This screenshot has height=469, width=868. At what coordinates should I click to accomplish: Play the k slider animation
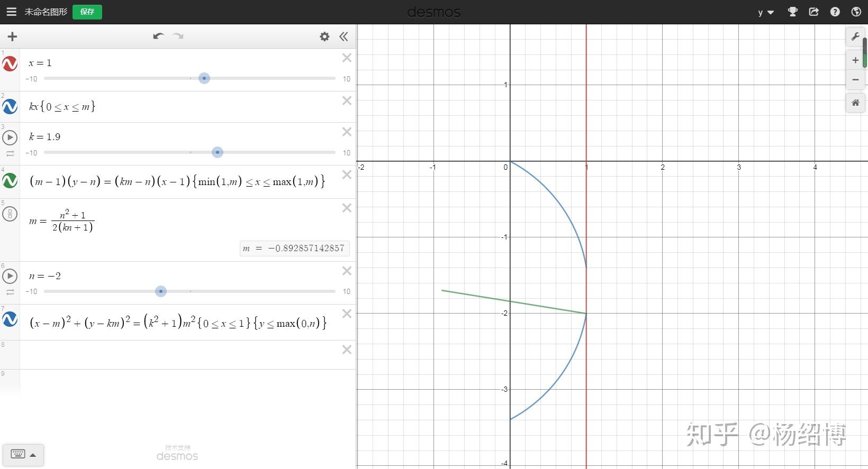(x=10, y=137)
